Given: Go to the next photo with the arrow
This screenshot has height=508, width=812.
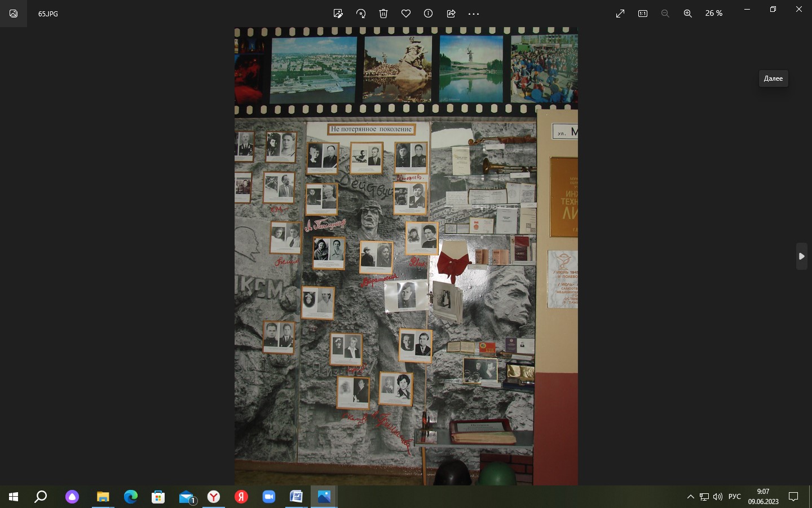Looking at the screenshot, I should [801, 256].
